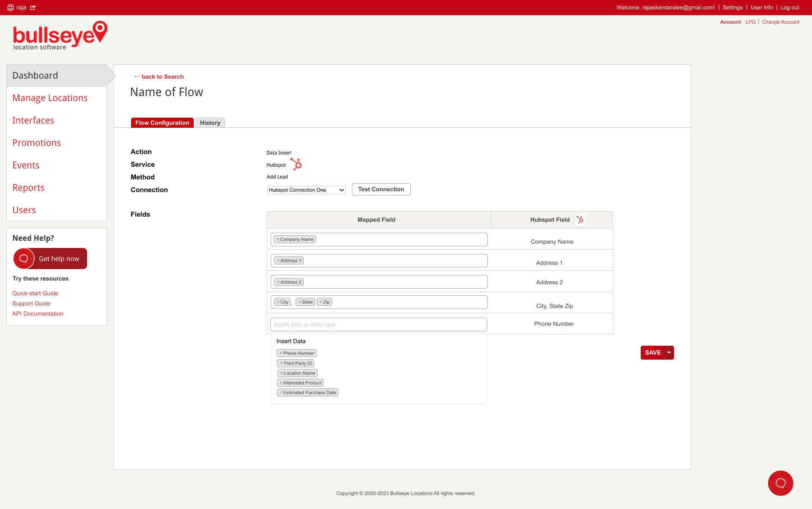Expand the SAVE button dropdown arrow
812x509 pixels.
(669, 352)
